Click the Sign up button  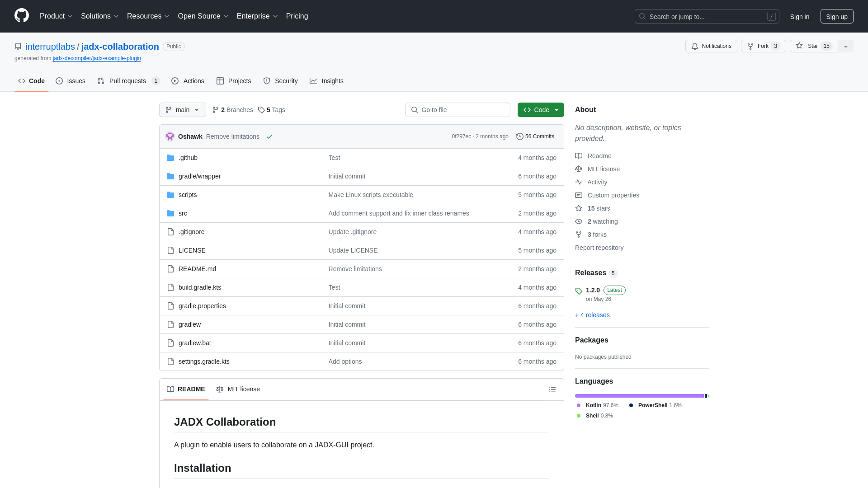[x=837, y=16]
